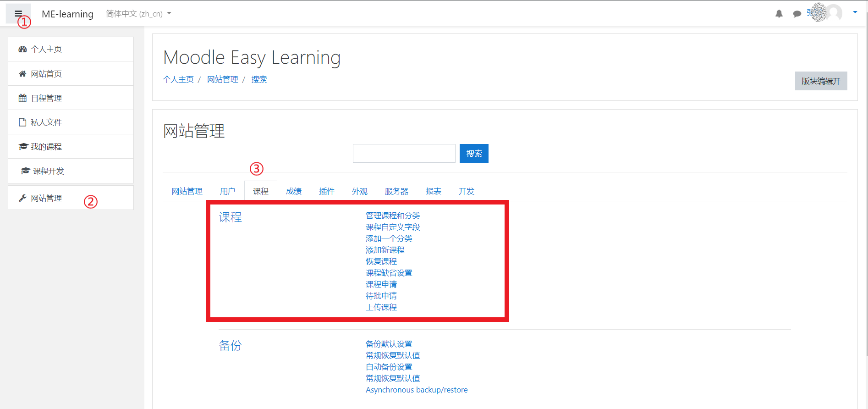Open the 简体中文 (zh_cn) language dropdown

(x=138, y=14)
